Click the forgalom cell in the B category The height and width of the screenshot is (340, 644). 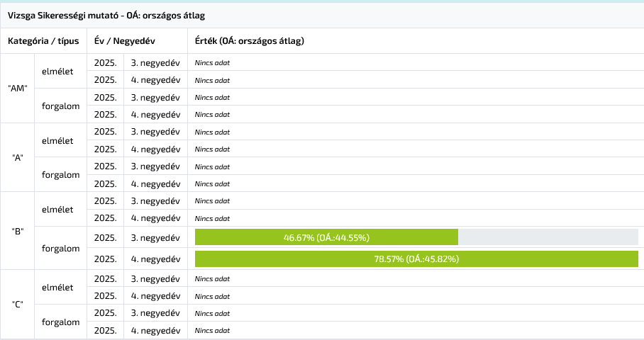click(60, 248)
